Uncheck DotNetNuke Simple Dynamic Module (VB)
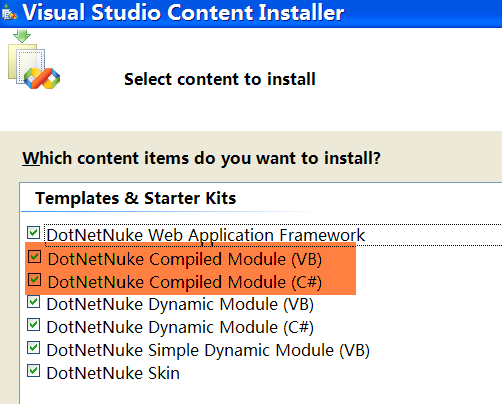The image size is (502, 404). [x=34, y=348]
